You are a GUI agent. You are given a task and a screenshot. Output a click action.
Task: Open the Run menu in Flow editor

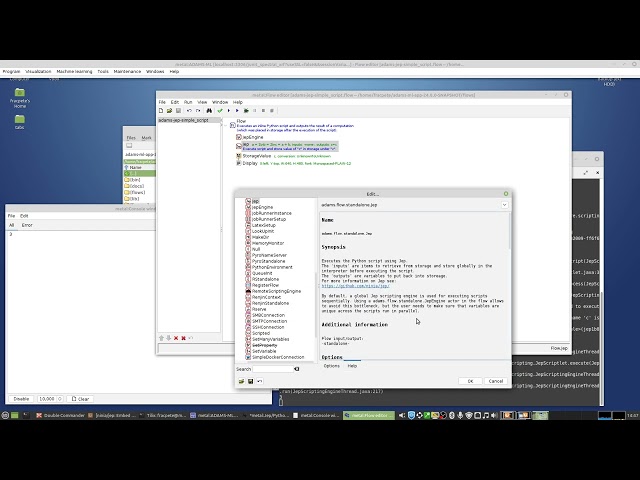188,102
